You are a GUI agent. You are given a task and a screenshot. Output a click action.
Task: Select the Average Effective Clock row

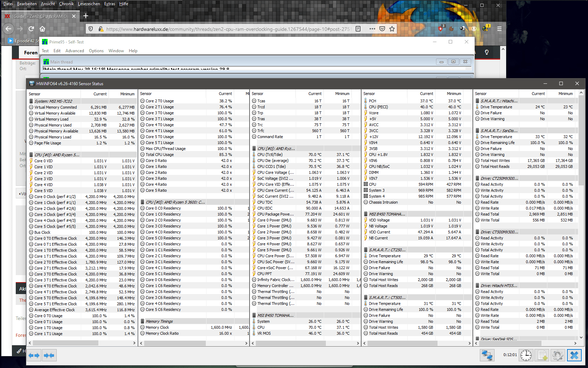coord(82,310)
